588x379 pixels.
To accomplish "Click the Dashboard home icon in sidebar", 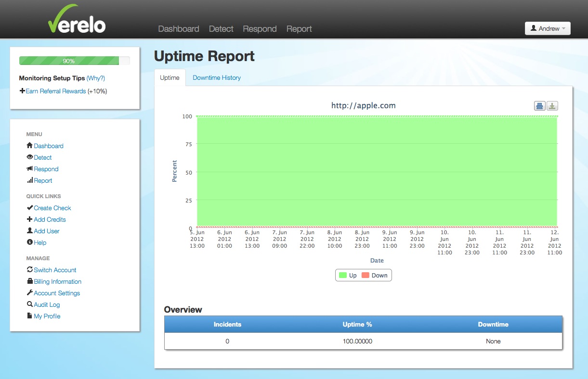I will (x=30, y=146).
